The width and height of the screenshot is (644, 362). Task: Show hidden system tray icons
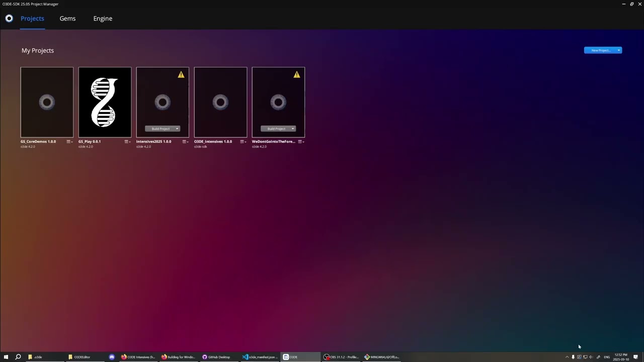click(567, 357)
